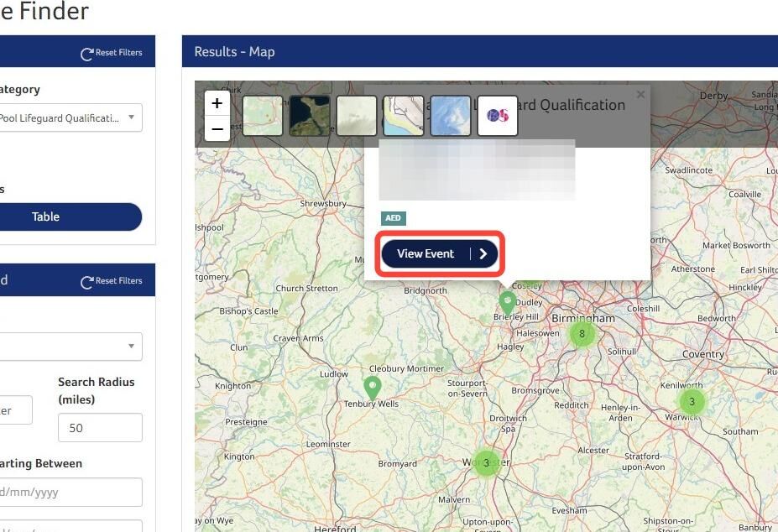
Task: Click the Bridgnorth label on the map
Action: (426, 291)
